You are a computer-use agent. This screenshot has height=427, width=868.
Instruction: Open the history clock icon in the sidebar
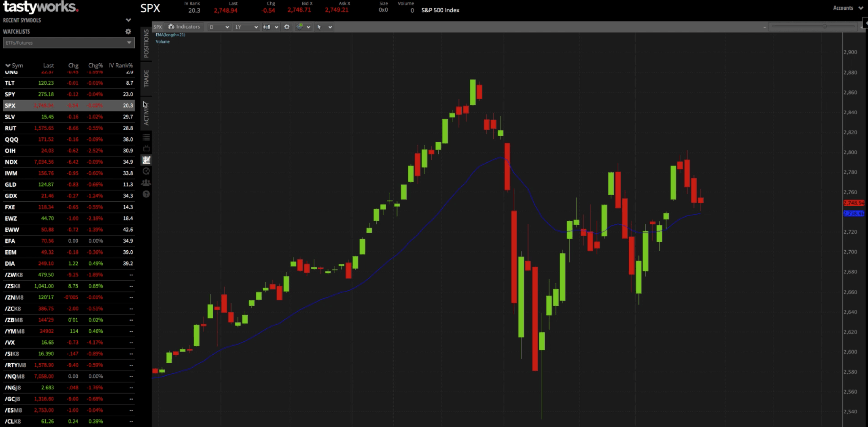(146, 171)
